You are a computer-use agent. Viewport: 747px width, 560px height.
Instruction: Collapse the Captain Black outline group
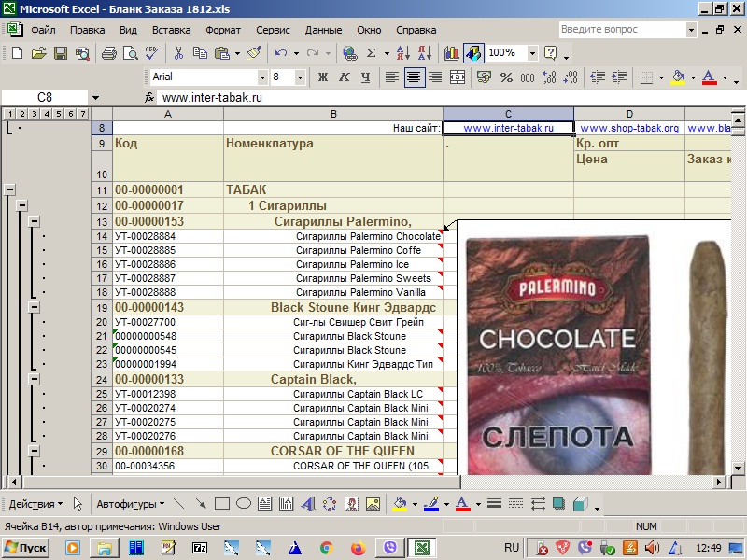pyautogui.click(x=34, y=380)
